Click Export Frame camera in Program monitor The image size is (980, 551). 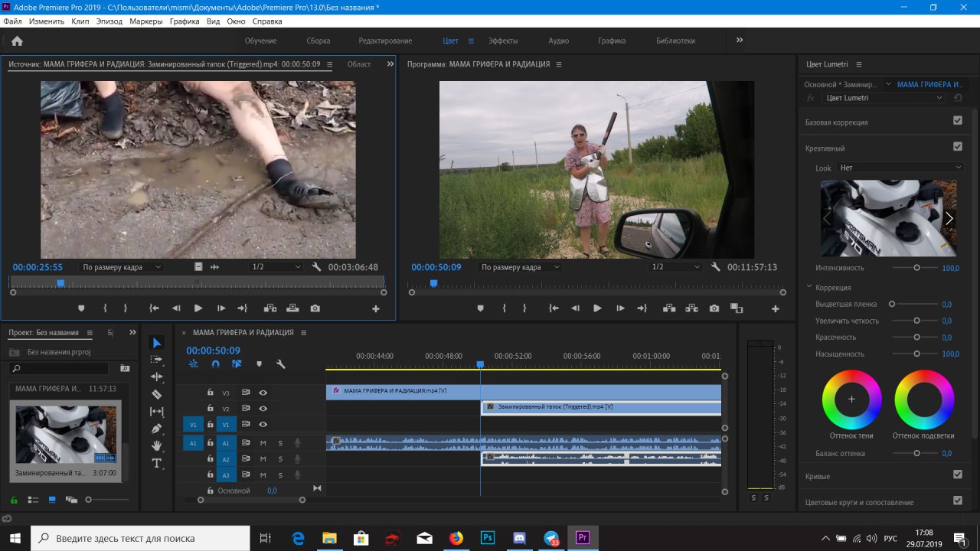pos(714,308)
